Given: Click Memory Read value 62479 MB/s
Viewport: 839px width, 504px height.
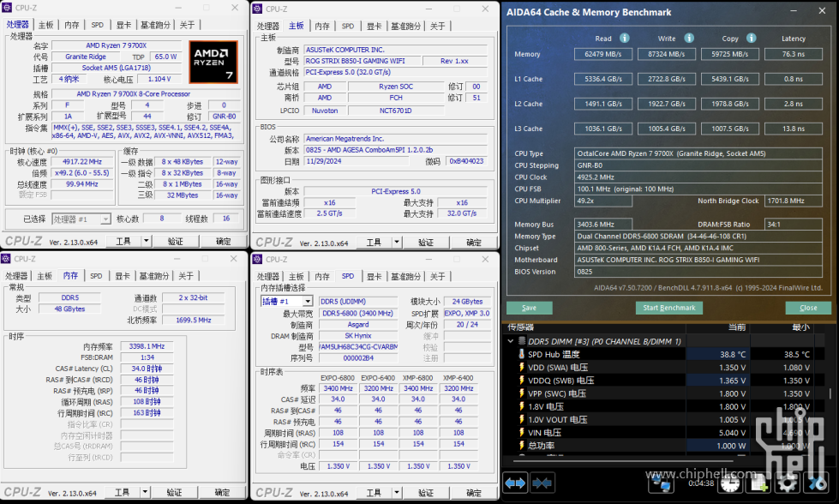Looking at the screenshot, I should click(603, 54).
